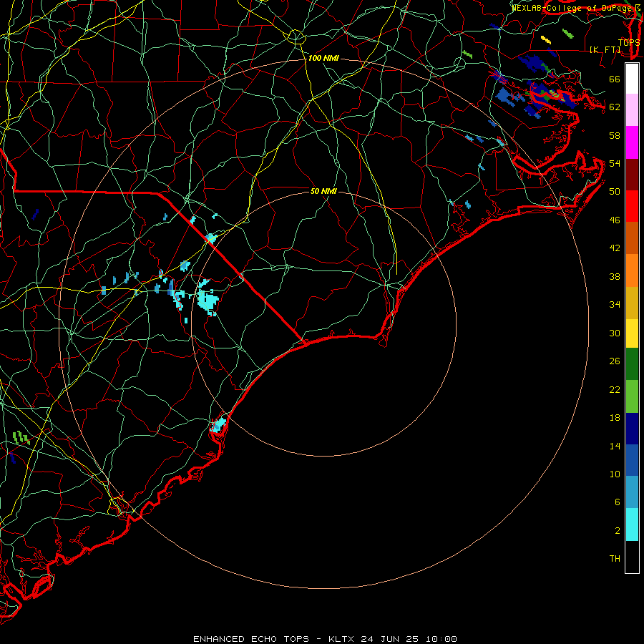Click the legend value "10"

click(x=615, y=474)
